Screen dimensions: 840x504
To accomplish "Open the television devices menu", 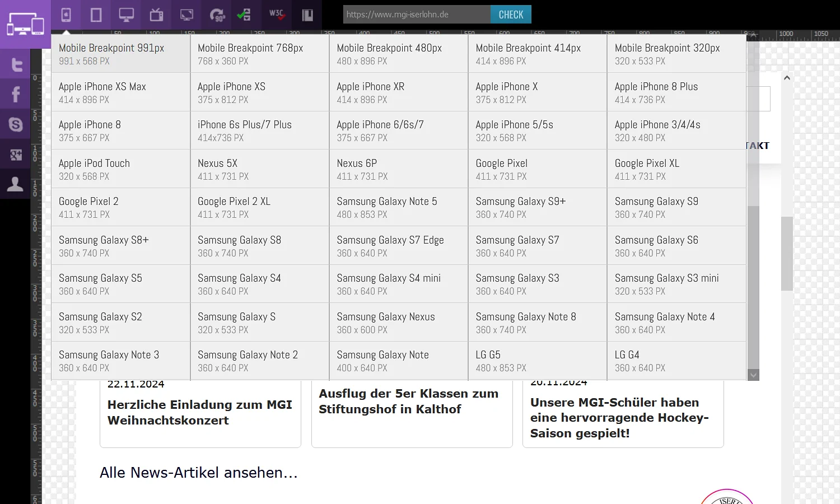I will coord(157,15).
